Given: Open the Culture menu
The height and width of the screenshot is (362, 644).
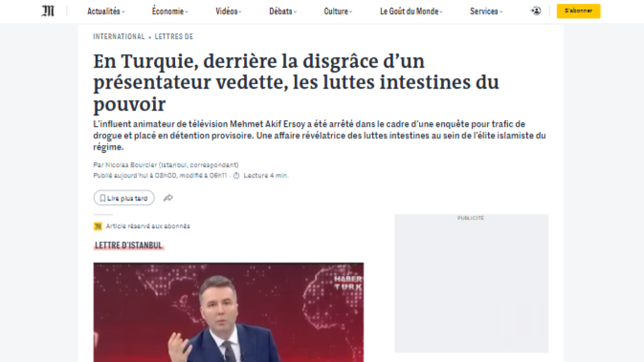Looking at the screenshot, I should (x=338, y=11).
